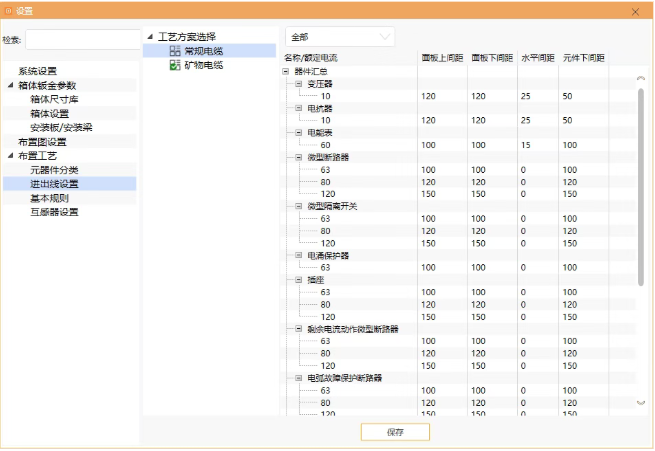Click the 保存 button
The width and height of the screenshot is (655, 451).
point(395,432)
